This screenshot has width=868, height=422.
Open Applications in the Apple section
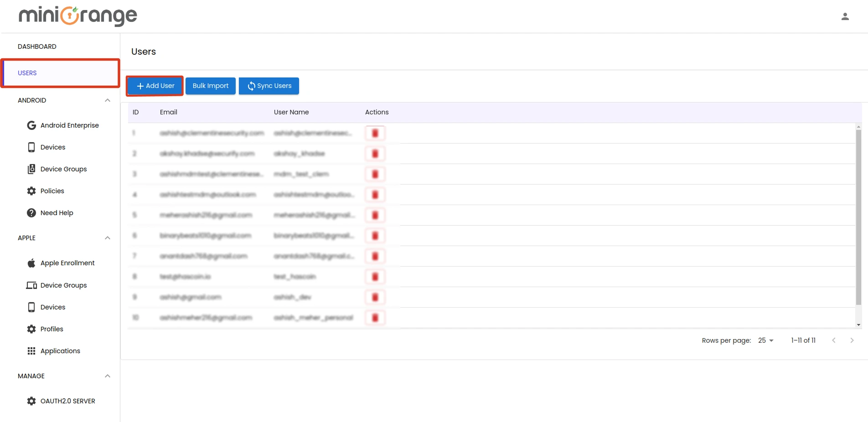coord(60,350)
